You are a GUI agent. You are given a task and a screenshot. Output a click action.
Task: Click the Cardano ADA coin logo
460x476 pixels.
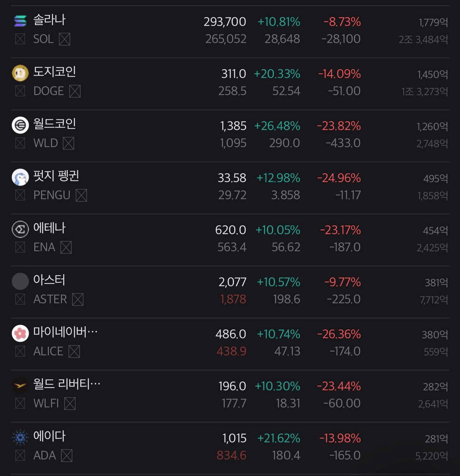(20, 437)
